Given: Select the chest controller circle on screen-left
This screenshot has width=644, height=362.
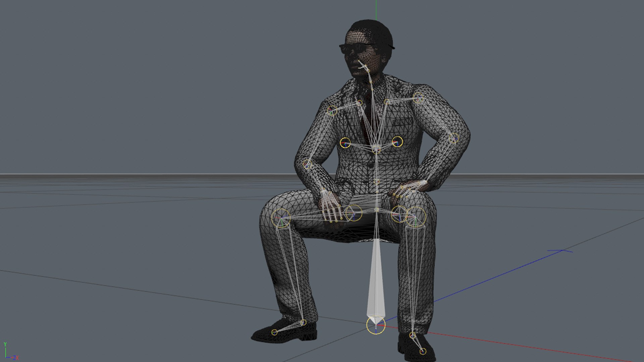Looking at the screenshot, I should click(x=345, y=143).
